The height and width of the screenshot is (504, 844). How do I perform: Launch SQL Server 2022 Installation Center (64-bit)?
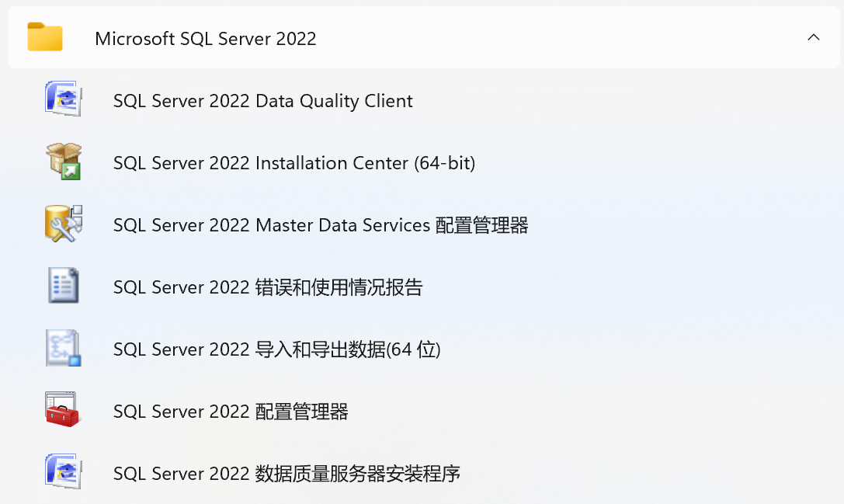(295, 162)
